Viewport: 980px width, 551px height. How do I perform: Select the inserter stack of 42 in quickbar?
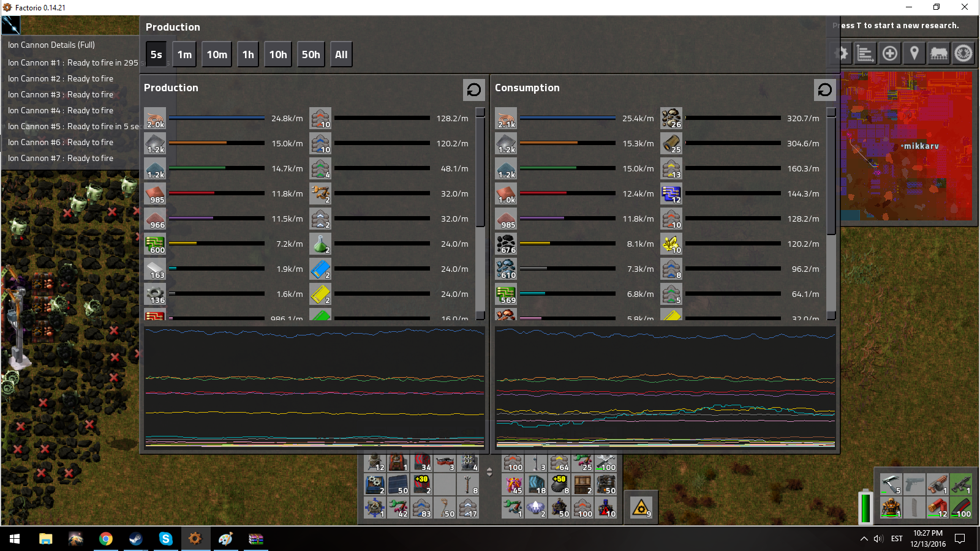[x=398, y=508]
